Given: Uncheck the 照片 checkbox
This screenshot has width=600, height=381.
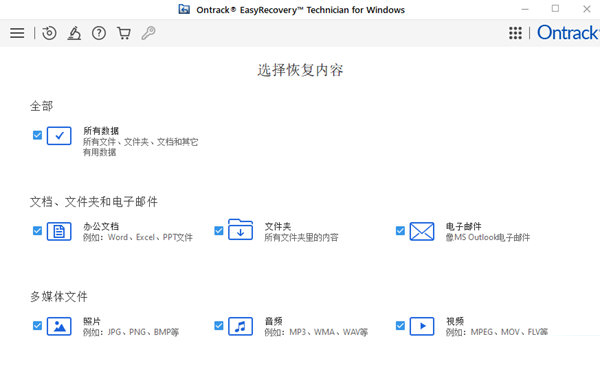Looking at the screenshot, I should [37, 326].
